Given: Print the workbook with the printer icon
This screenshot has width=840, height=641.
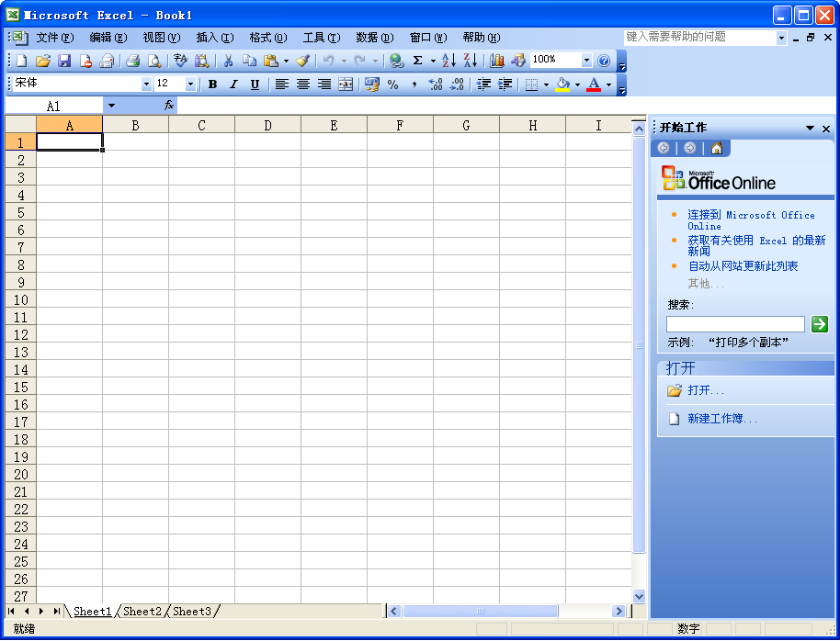Looking at the screenshot, I should (132, 61).
